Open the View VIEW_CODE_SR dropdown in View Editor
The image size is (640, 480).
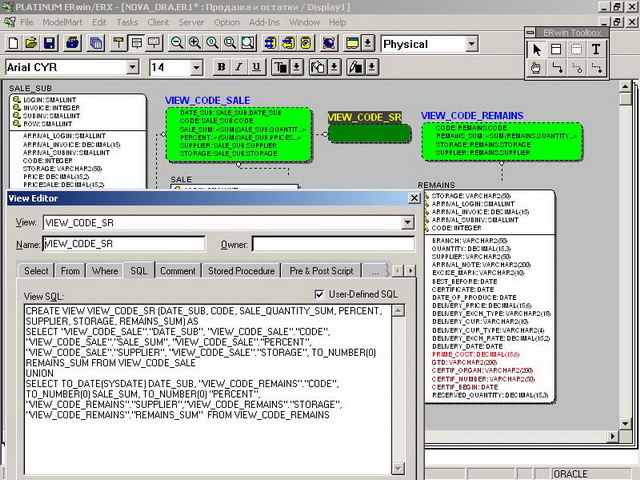tap(407, 222)
